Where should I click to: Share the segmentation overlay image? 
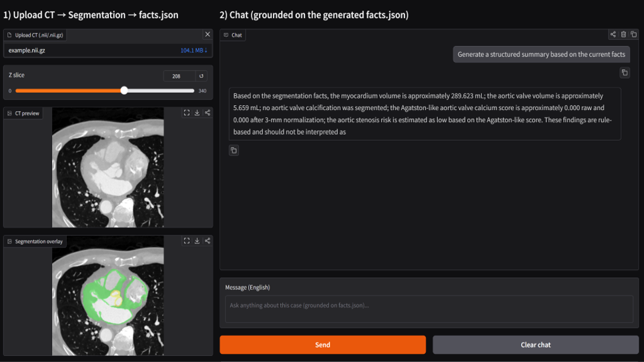(208, 241)
